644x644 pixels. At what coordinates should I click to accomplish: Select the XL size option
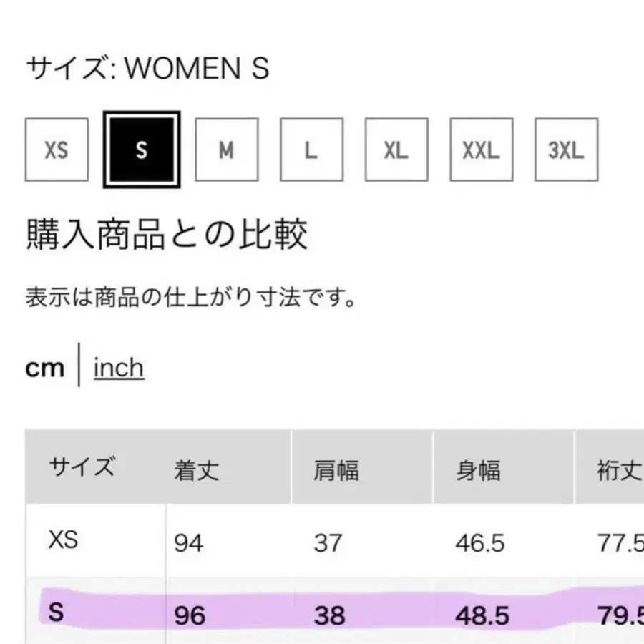(396, 150)
